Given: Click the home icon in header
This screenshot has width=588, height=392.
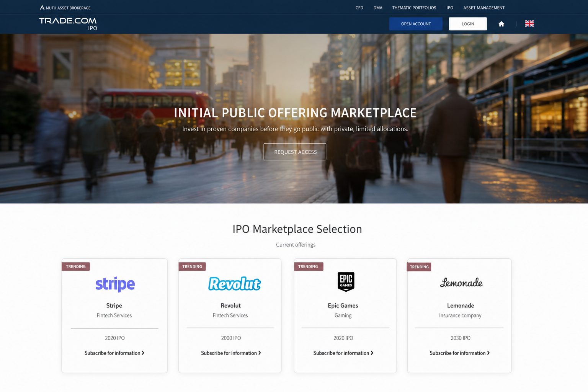Looking at the screenshot, I should pyautogui.click(x=501, y=24).
